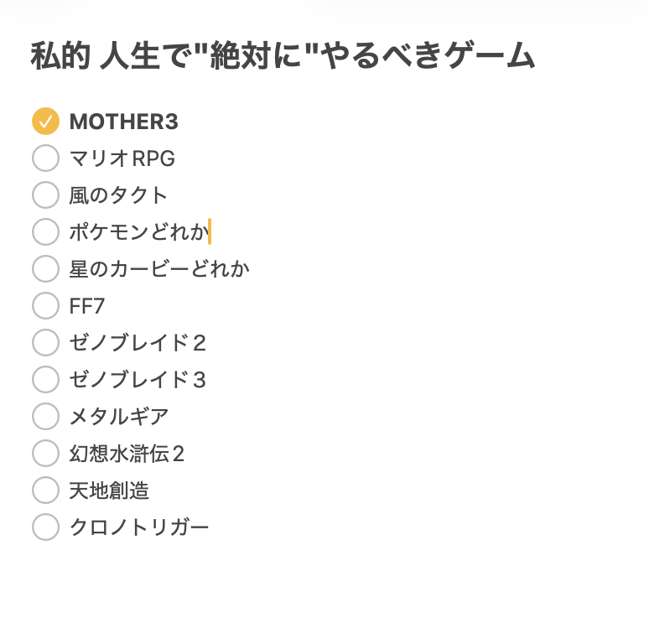The image size is (649, 644).
Task: Mark 風のタクト as done
Action: pos(45,195)
